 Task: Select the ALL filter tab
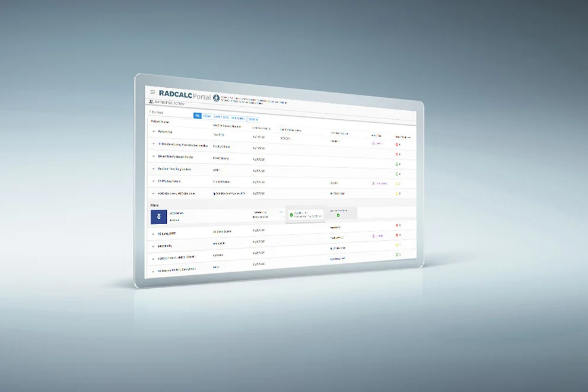pos(198,116)
